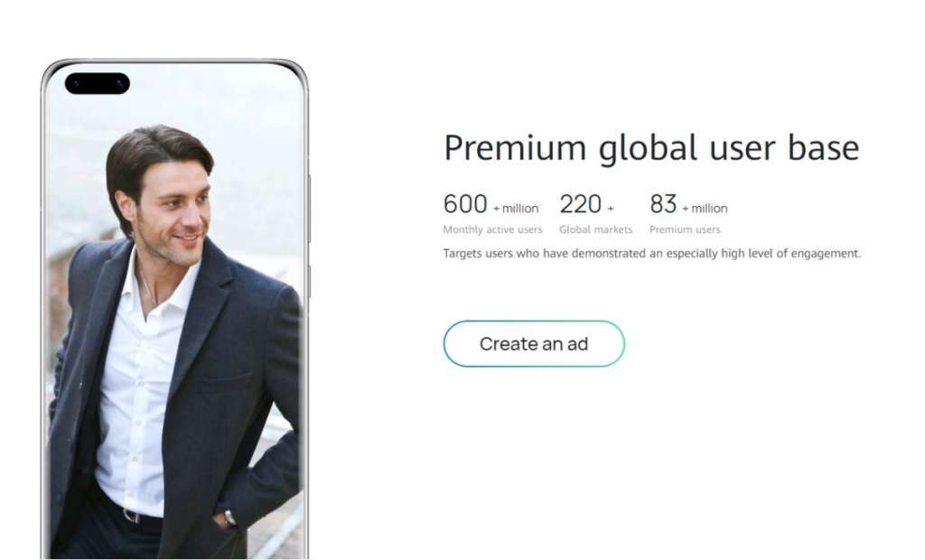
Task: Click the 220 global markets number
Action: (580, 205)
